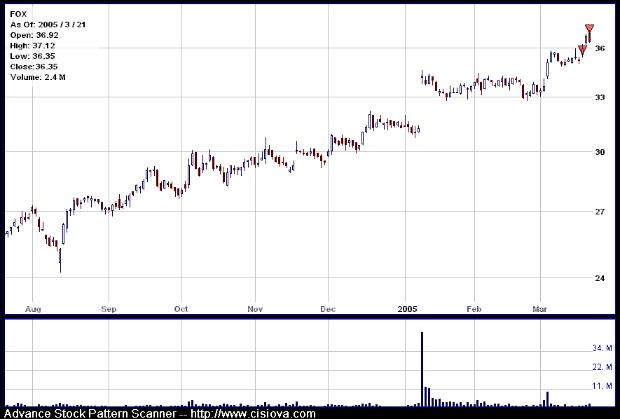
Task: Click the Sep month axis label
Action: coord(109,309)
